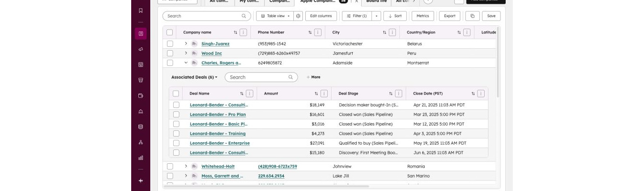Click the Export button
The width and height of the screenshot is (644, 191).
[449, 16]
